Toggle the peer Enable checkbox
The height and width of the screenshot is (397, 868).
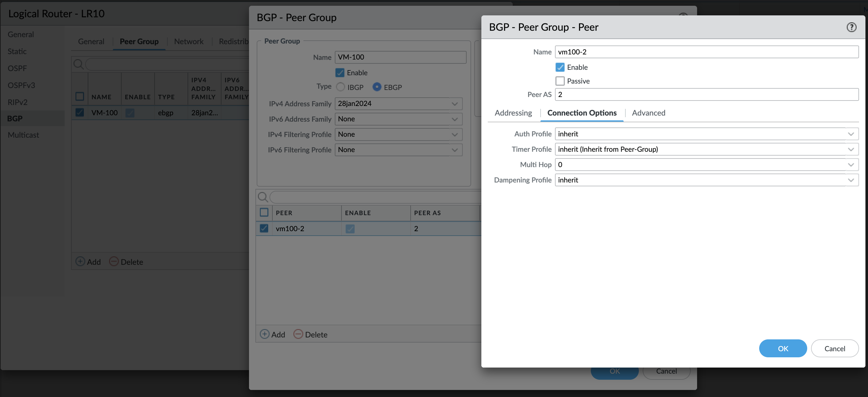pos(560,67)
